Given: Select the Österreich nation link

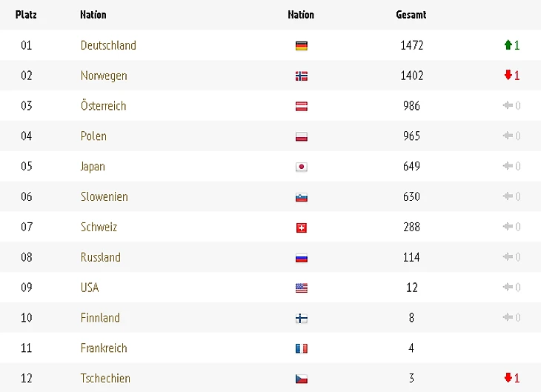Looking at the screenshot, I should pos(104,105).
